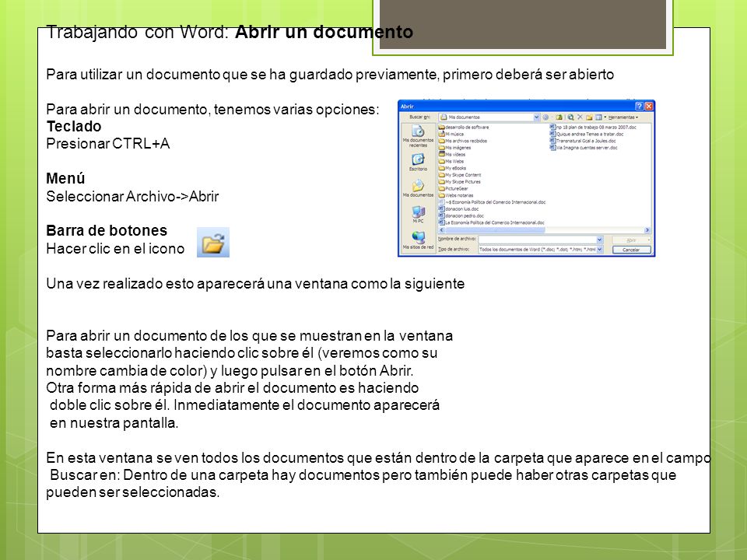This screenshot has height=560, width=747.
Task: Select the 'PictureGear' folder
Action: [x=453, y=188]
